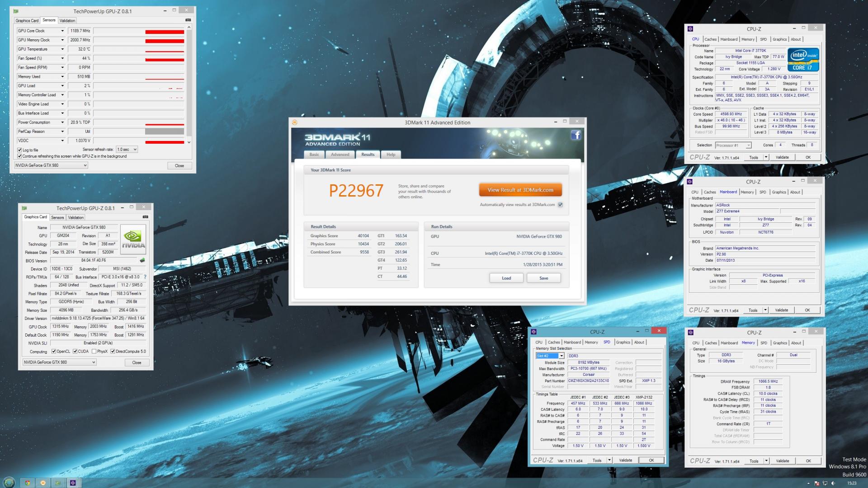Click the GPU-Z screenshot camera icon in Sensors window
This screenshot has height=488, width=868.
click(x=188, y=20)
